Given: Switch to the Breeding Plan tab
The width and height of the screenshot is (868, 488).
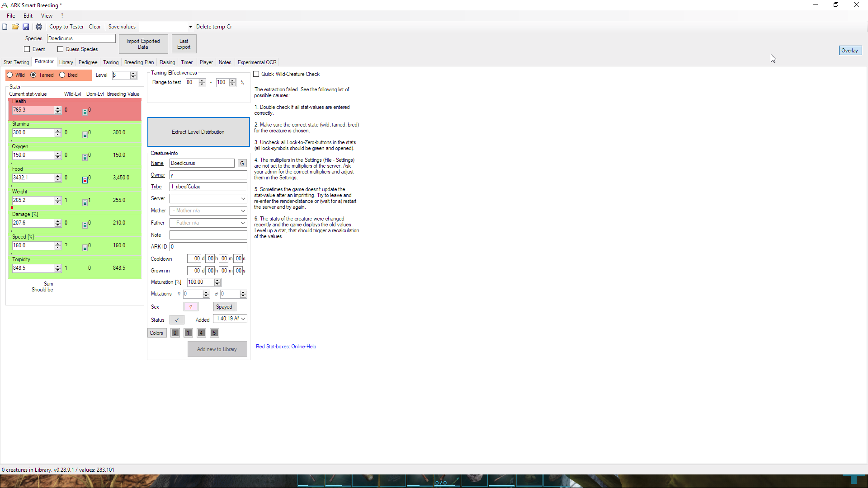Looking at the screenshot, I should [139, 62].
